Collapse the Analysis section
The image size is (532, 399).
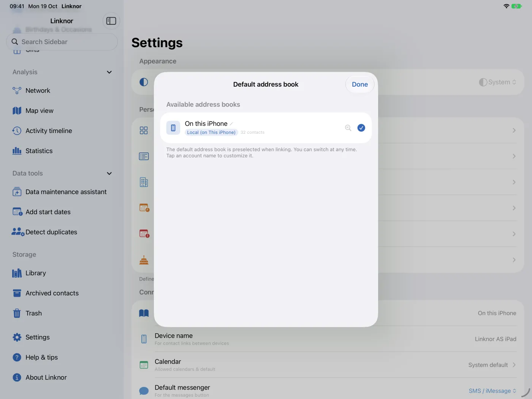109,72
